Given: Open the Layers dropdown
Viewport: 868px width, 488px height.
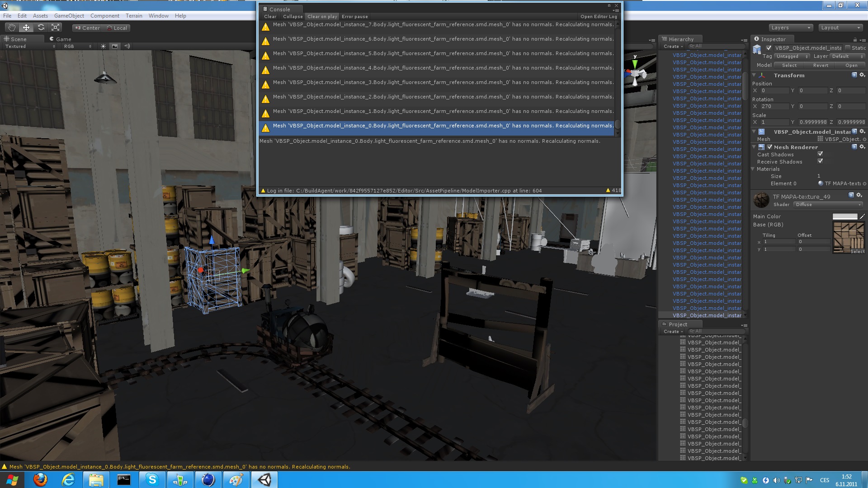Looking at the screenshot, I should 791,28.
